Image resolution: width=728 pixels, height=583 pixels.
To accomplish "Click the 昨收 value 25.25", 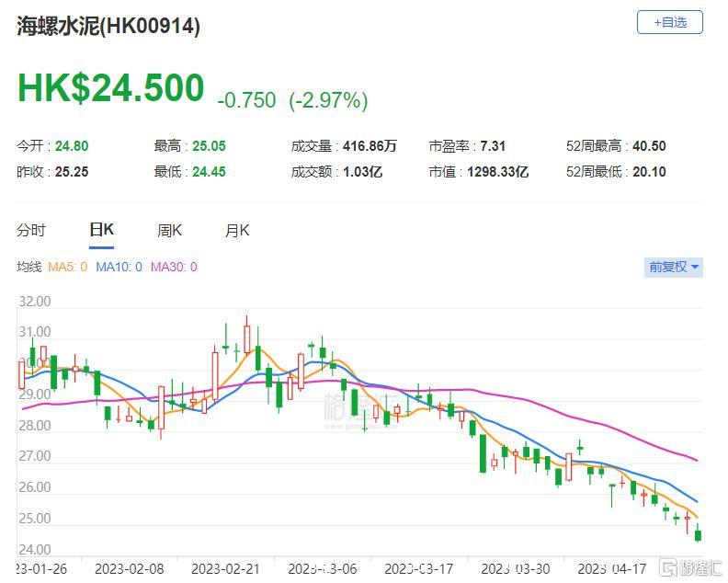I will [72, 172].
